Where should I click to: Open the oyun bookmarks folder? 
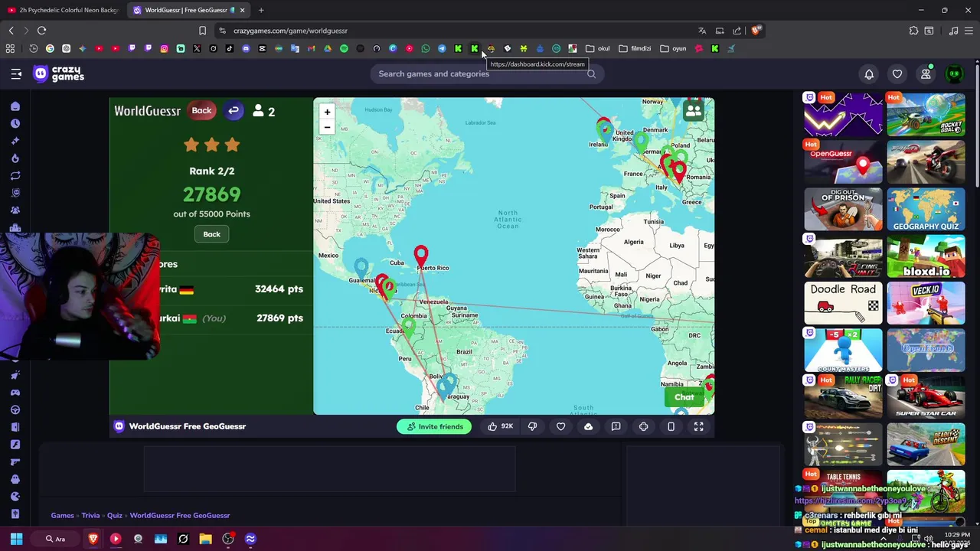[673, 48]
